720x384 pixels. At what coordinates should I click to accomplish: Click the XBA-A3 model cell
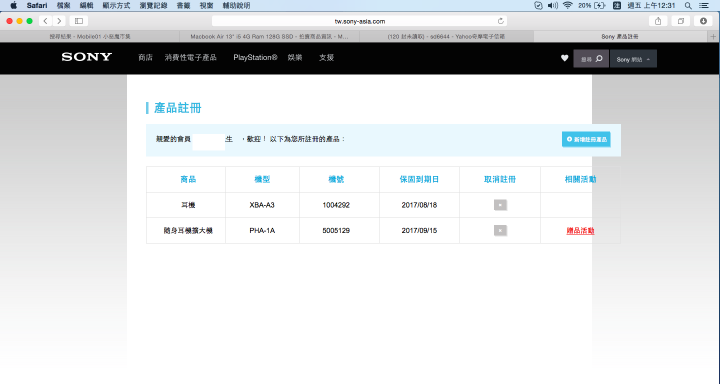tap(262, 205)
